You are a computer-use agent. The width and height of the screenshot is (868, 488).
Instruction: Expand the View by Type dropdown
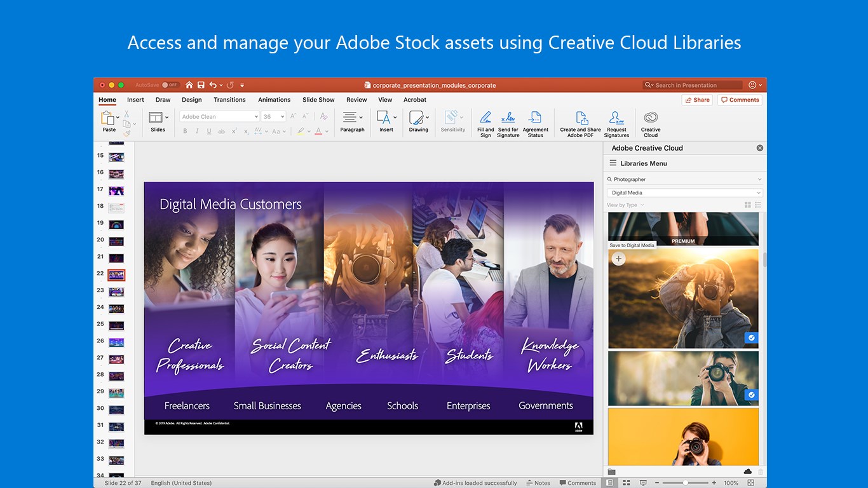coord(625,205)
